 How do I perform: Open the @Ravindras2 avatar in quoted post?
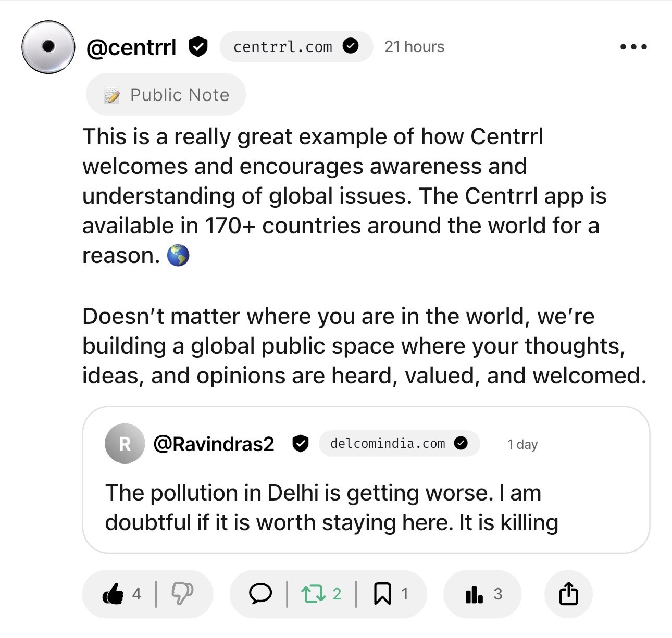(125, 444)
